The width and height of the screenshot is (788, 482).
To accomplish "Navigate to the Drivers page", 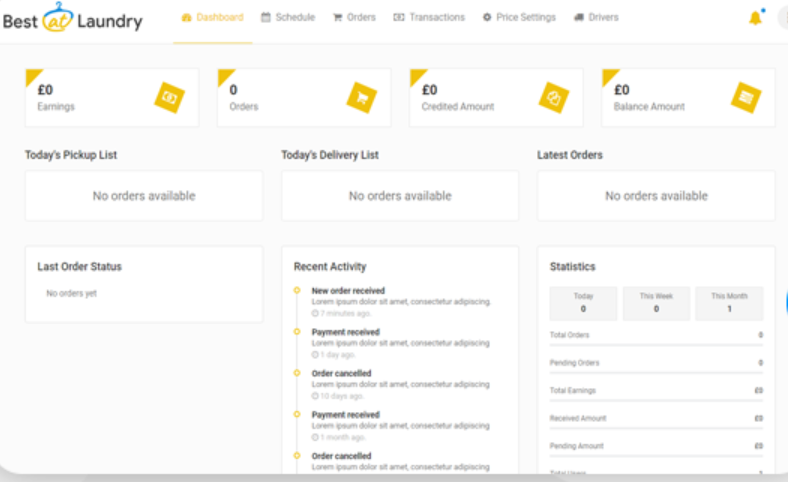I will (x=596, y=18).
